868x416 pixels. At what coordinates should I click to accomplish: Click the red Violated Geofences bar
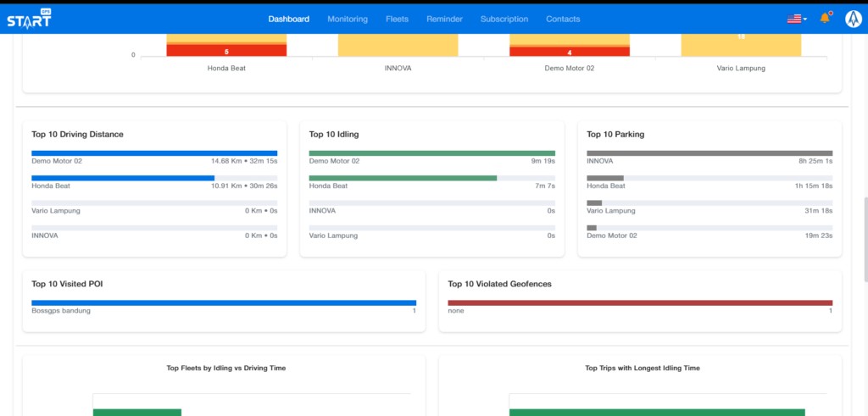point(640,302)
